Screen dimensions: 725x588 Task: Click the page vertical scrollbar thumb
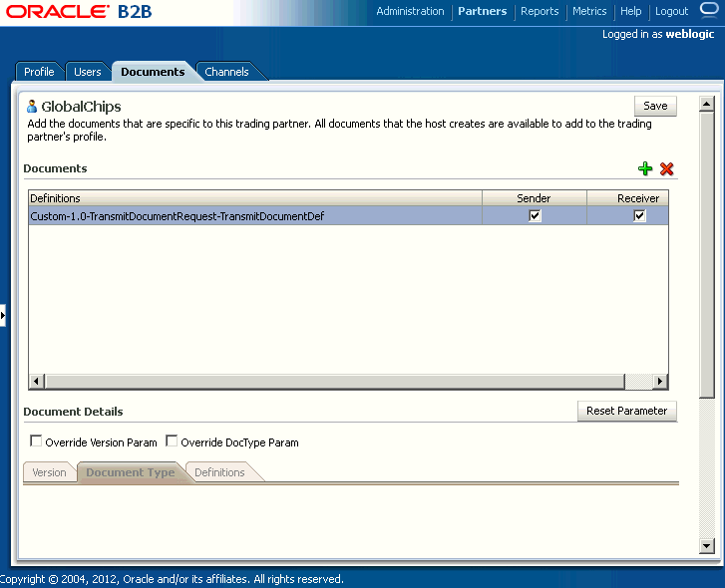pyautogui.click(x=706, y=254)
